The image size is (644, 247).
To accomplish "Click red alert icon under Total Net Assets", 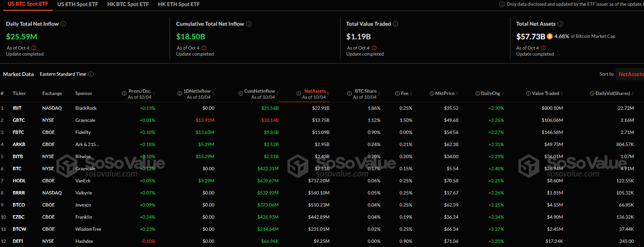I will point(543,48).
